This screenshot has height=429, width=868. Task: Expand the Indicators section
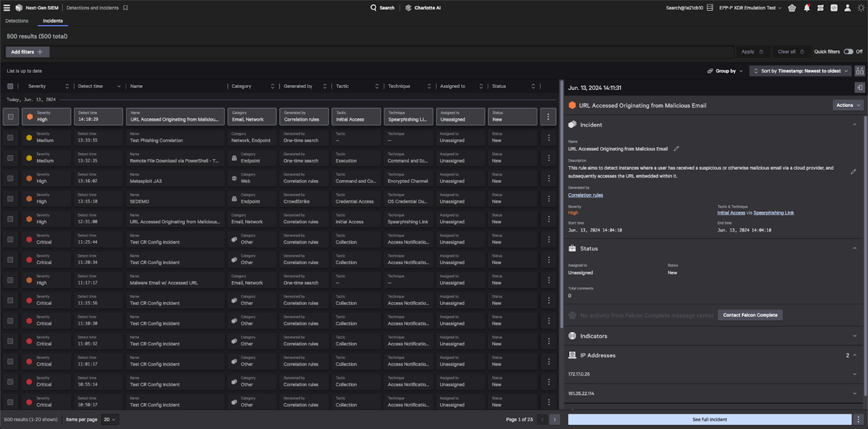pyautogui.click(x=855, y=336)
